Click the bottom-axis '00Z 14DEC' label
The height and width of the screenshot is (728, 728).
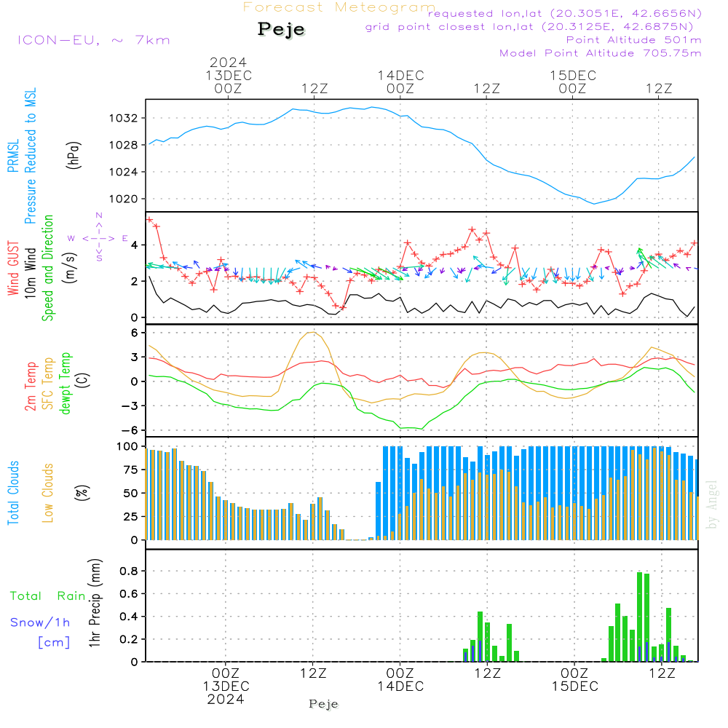(x=400, y=680)
